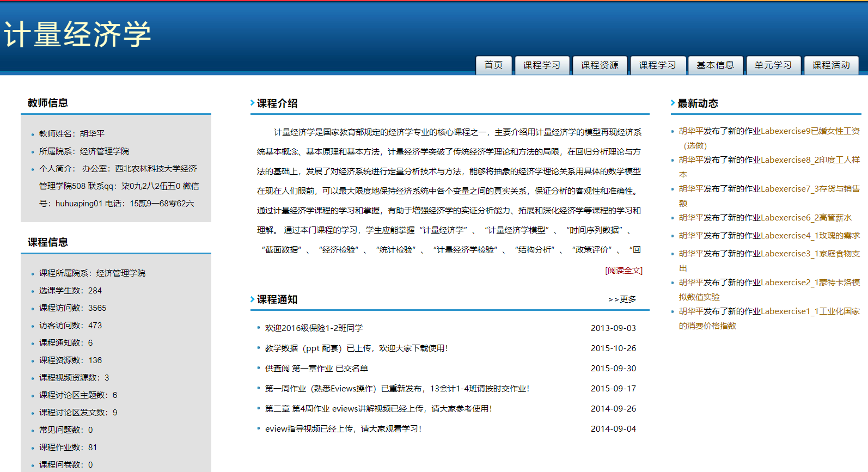
Task: Click the notice date 2015-10-26
Action: [613, 348]
